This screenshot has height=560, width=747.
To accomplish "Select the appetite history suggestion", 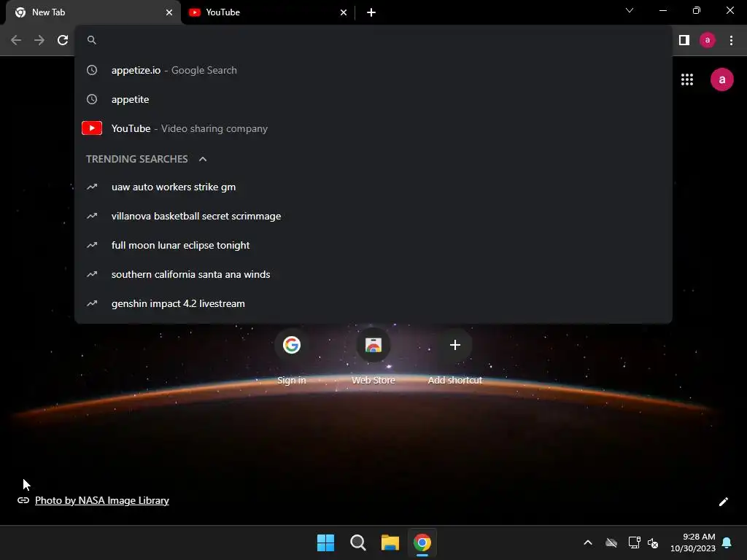I will click(373, 99).
